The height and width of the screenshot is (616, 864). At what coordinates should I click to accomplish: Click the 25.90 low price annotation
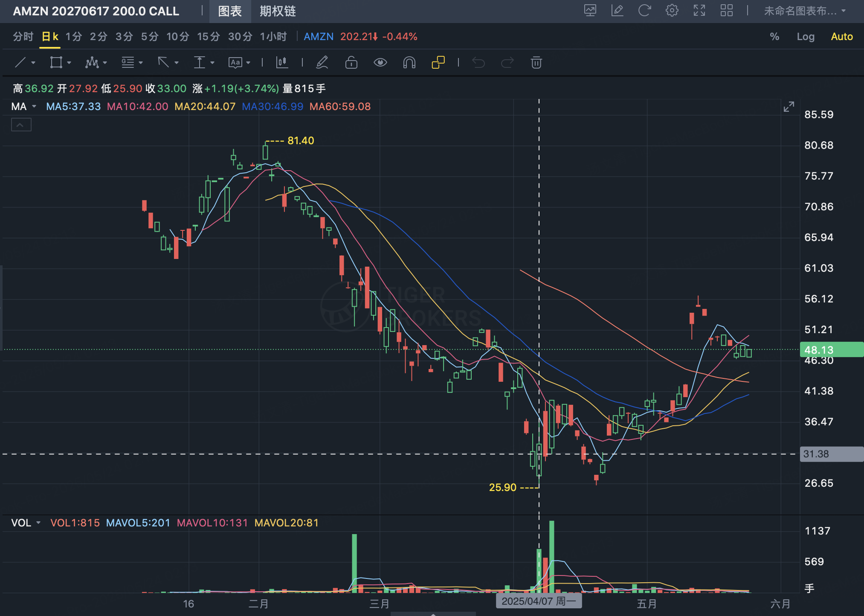tap(502, 487)
